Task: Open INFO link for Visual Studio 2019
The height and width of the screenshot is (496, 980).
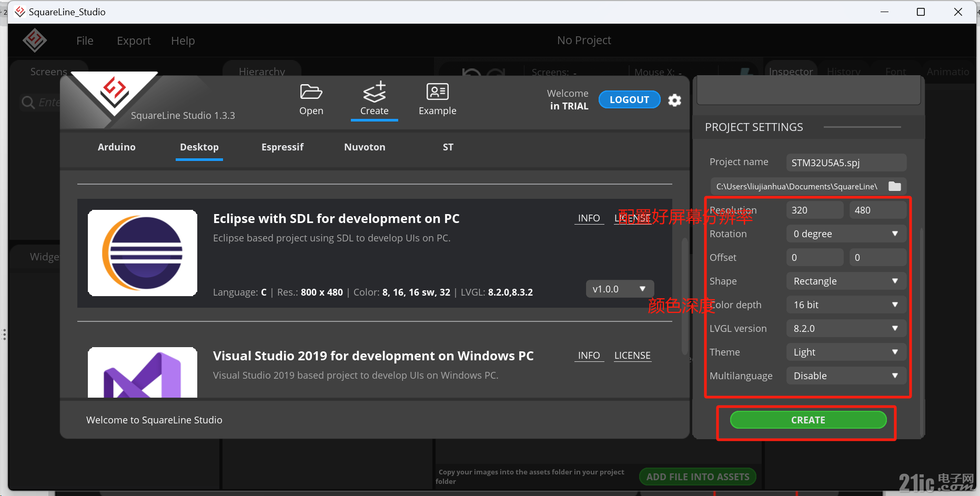Action: [x=589, y=356]
